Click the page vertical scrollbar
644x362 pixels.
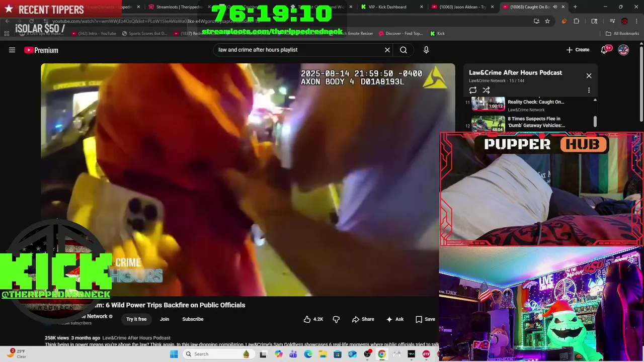pyautogui.click(x=641, y=83)
